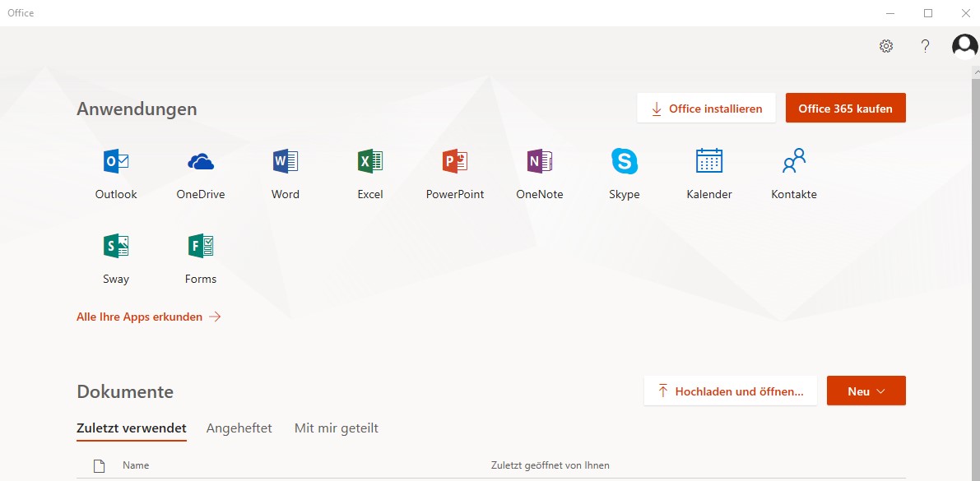Open settings via the gear icon
Image resolution: width=980 pixels, height=481 pixels.
click(886, 45)
